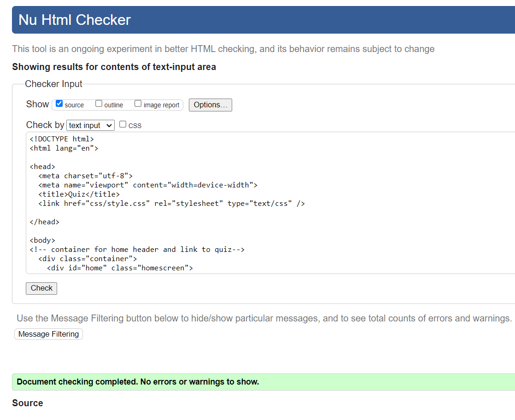Open the 'text input' Check by dropdown
This screenshot has height=420, width=515.
(90, 125)
